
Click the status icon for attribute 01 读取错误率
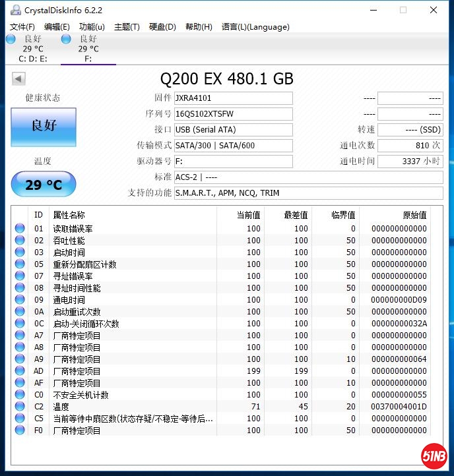[20, 229]
